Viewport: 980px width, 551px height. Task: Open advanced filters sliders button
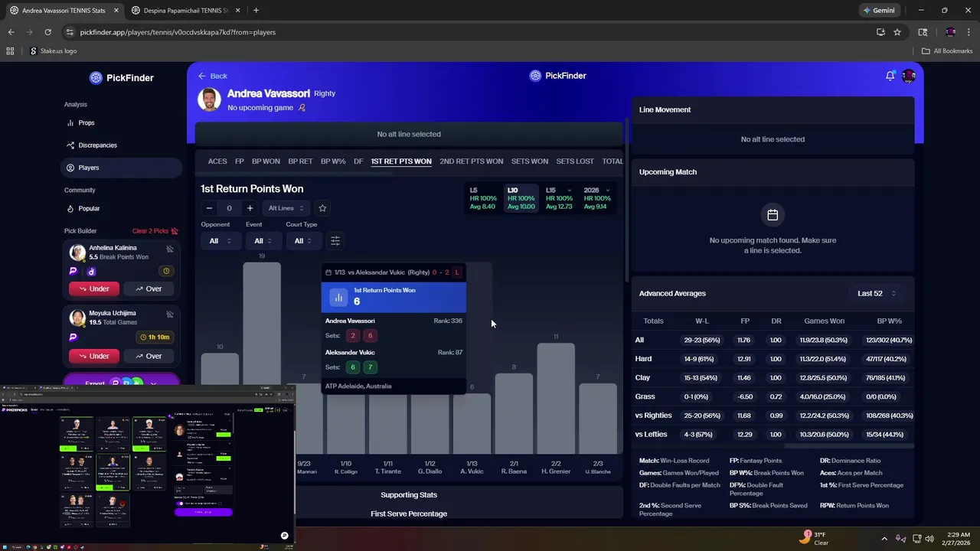point(335,241)
